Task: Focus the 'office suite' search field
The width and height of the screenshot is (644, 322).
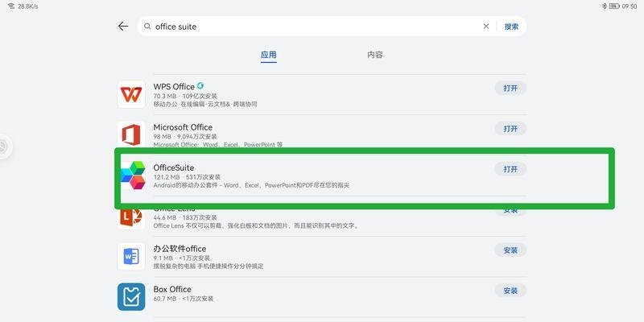Action: pyautogui.click(x=332, y=27)
